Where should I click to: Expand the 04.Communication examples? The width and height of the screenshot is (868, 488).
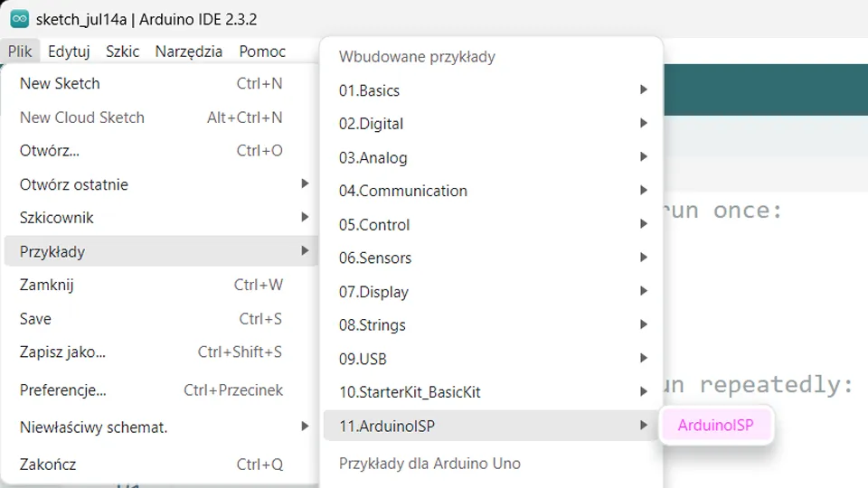[403, 191]
